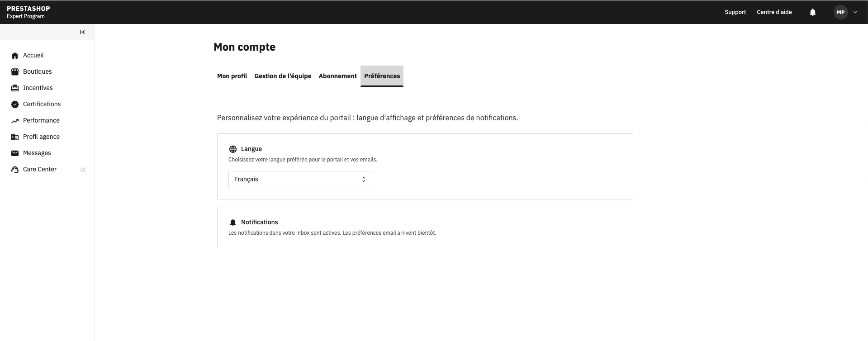Image resolution: width=868 pixels, height=341 pixels.
Task: Click the Care Center headset icon
Action: point(15,170)
